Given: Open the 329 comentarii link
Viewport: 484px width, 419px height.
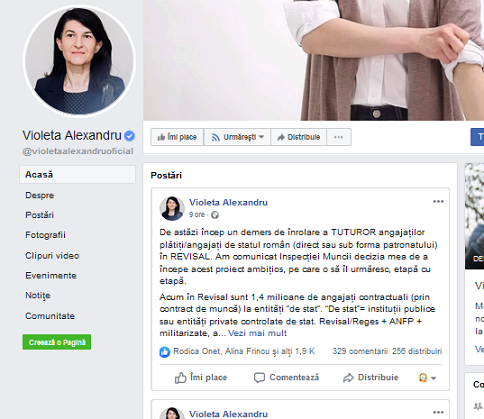Looking at the screenshot, I should pos(360,351).
